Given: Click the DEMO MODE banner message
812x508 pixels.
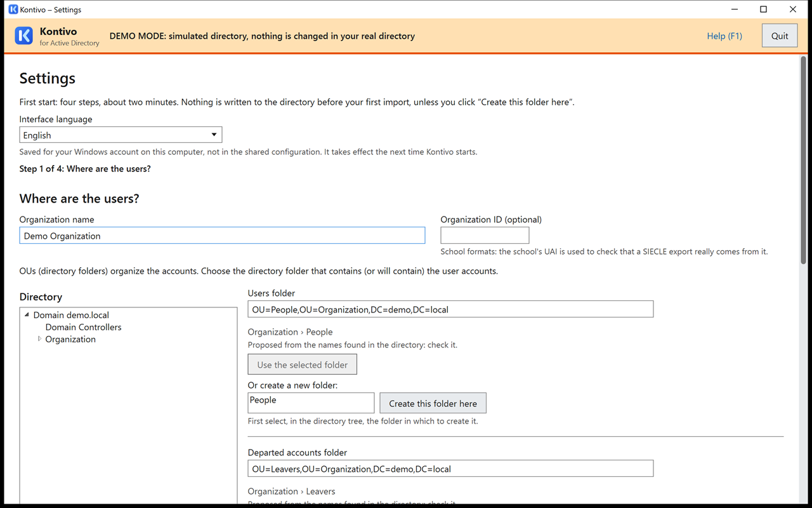Looking at the screenshot, I should (x=262, y=36).
